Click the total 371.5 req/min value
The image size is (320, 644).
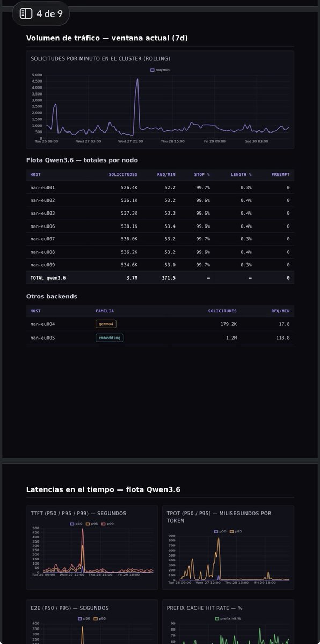coord(169,278)
